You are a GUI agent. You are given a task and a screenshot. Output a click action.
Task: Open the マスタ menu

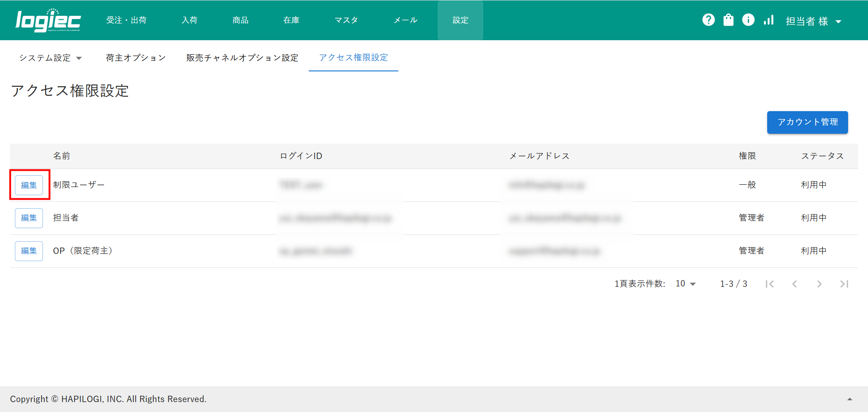point(346,20)
